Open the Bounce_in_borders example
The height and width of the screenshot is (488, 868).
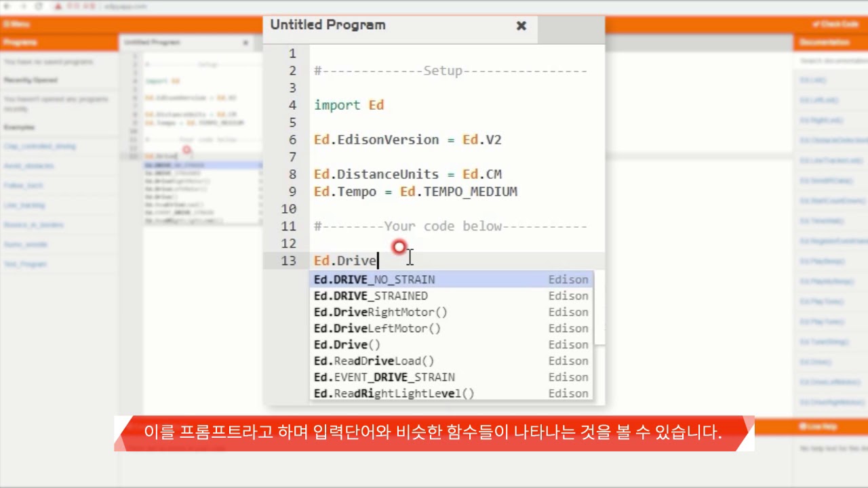(34, 225)
